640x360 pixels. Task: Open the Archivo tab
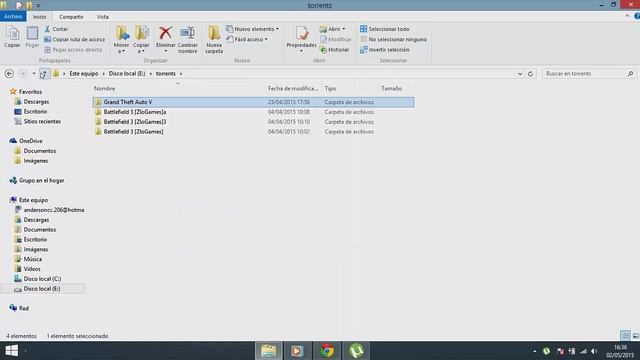pyautogui.click(x=13, y=16)
